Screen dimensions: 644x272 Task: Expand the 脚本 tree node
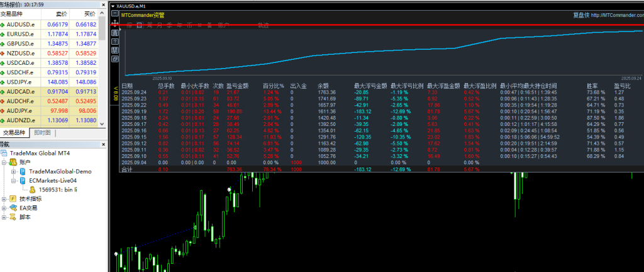(x=4, y=217)
